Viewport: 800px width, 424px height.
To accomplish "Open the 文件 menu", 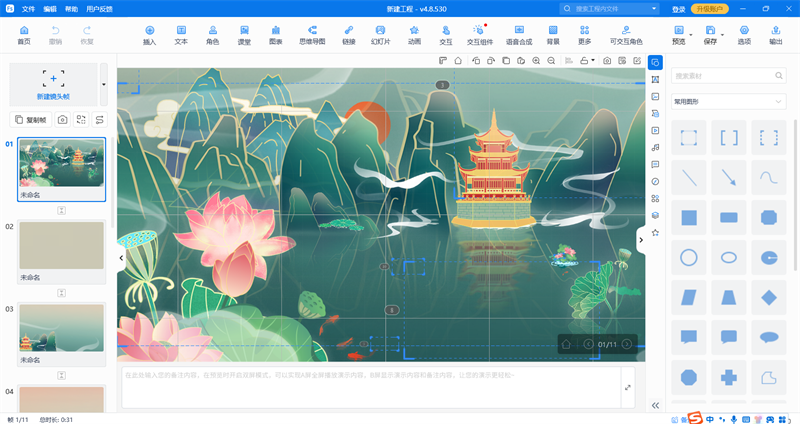I will 29,9.
